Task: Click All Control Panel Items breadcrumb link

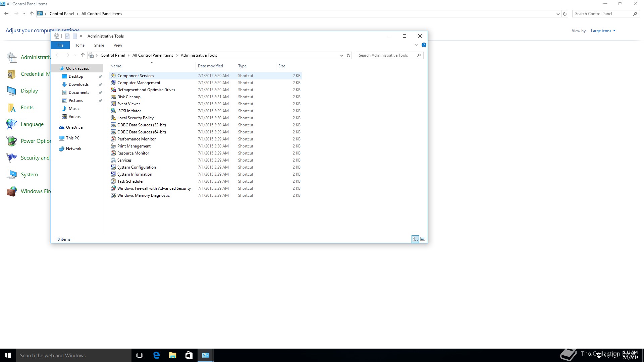Action: 153,55
